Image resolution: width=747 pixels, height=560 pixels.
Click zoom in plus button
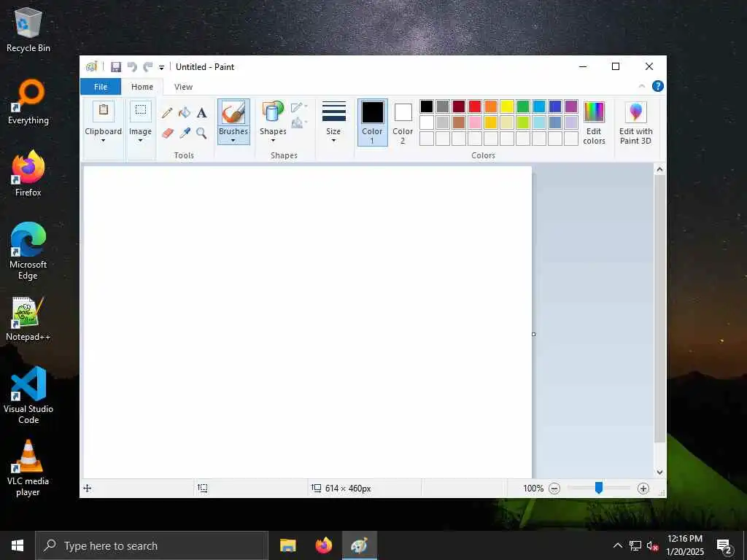[643, 489]
